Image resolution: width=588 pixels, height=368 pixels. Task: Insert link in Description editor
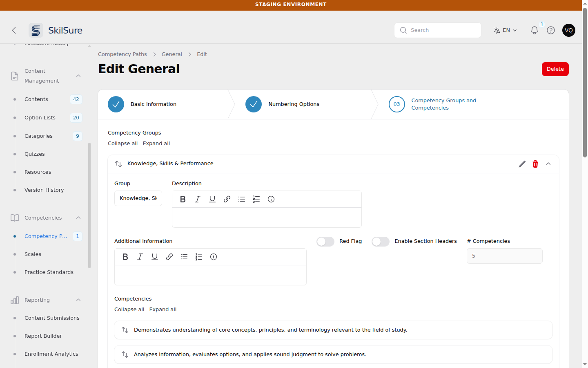click(x=227, y=199)
